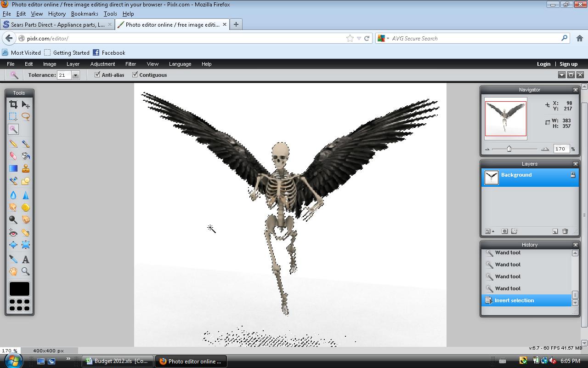The image size is (588, 368).
Task: Select the Burn tool
Action: pyautogui.click(x=26, y=220)
